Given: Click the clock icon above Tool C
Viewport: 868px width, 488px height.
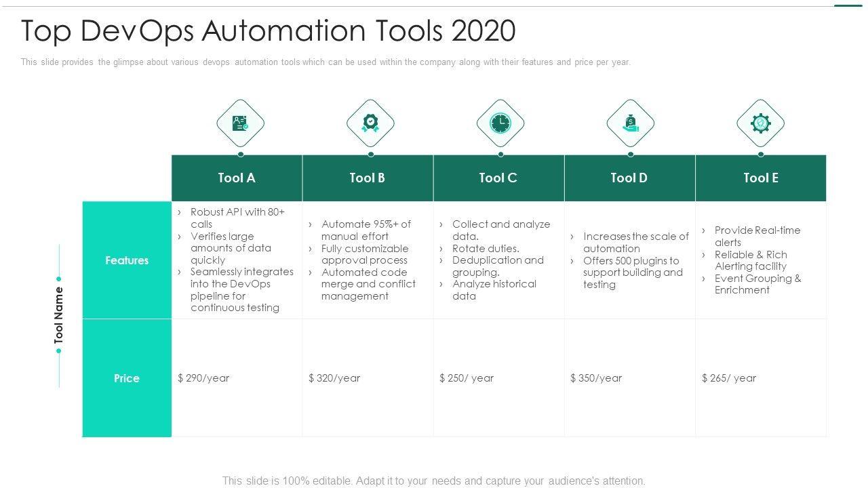Looking at the screenshot, I should [x=500, y=123].
